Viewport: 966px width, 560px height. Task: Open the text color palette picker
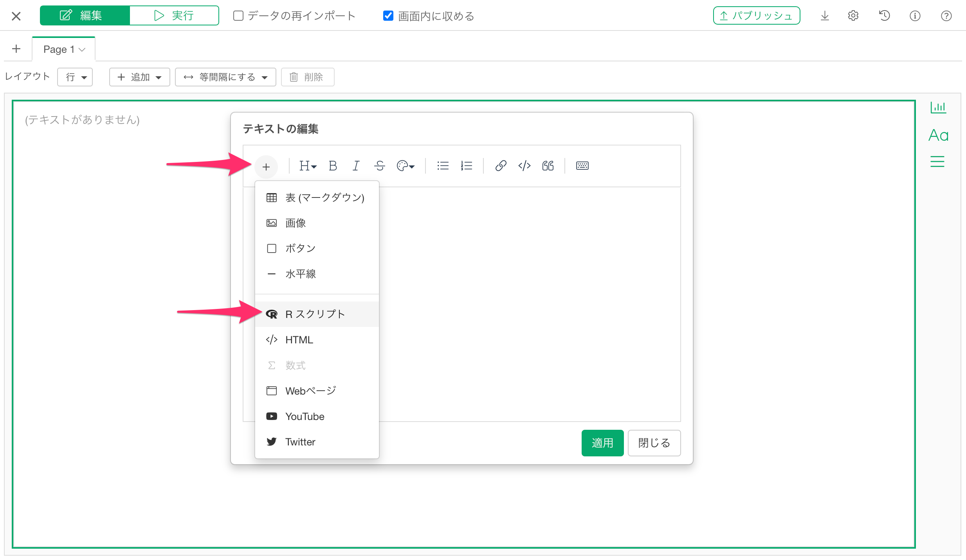406,166
